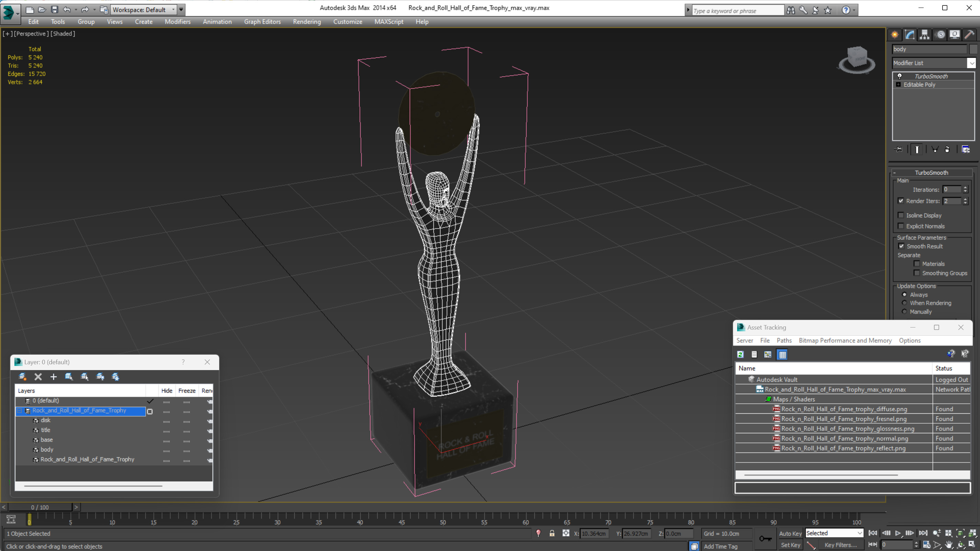Open the MAXScript menu
Viewport: 980px width, 551px height.
388,22
